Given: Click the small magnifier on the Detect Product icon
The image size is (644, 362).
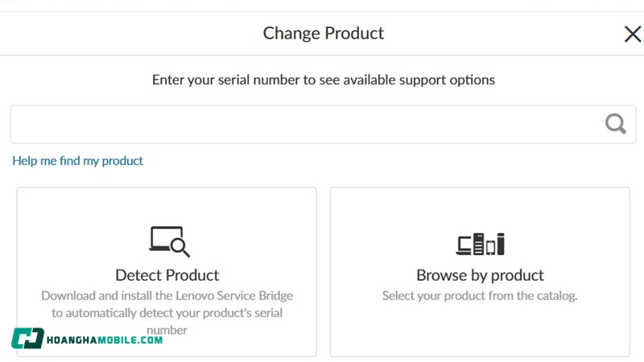Looking at the screenshot, I should point(182,249).
